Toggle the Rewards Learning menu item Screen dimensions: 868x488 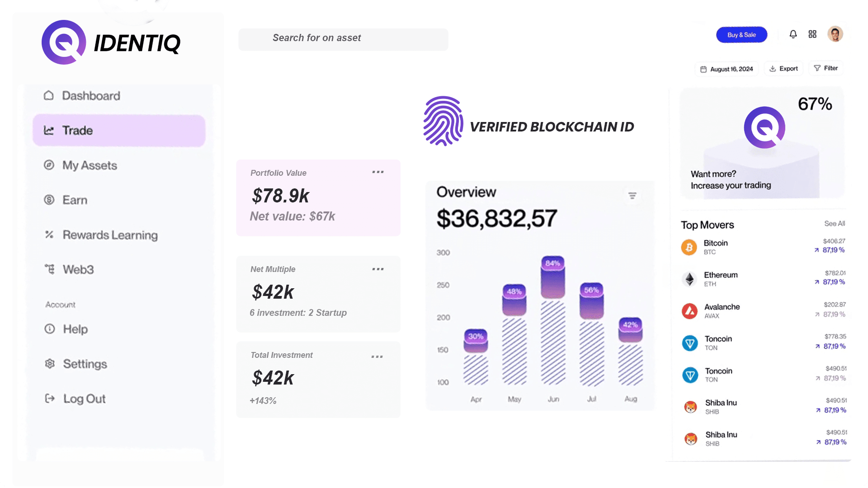click(x=110, y=235)
